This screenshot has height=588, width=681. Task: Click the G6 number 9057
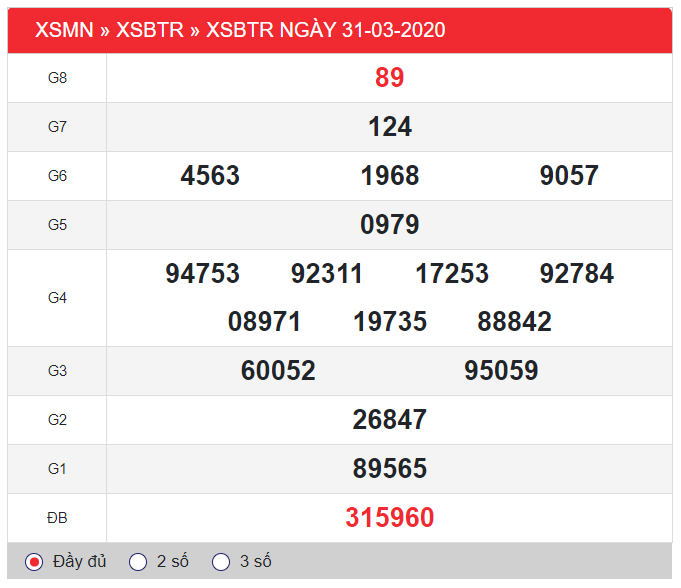point(568,176)
